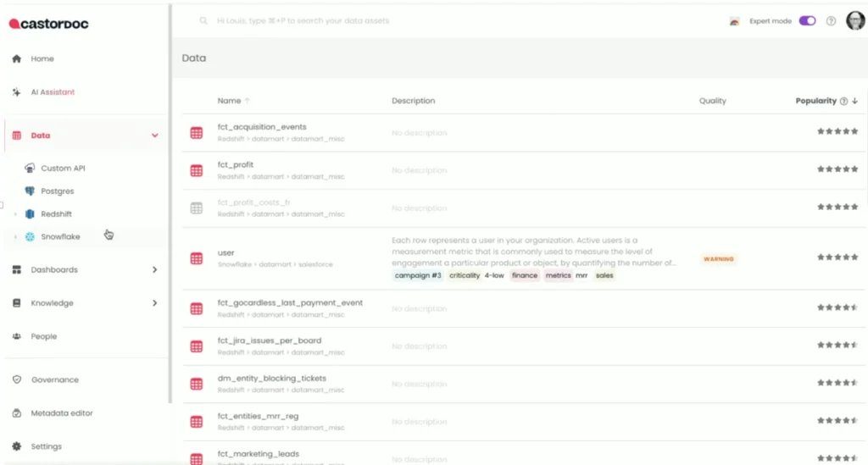
Task: Open AI Assistant menu item
Action: pyautogui.click(x=53, y=91)
